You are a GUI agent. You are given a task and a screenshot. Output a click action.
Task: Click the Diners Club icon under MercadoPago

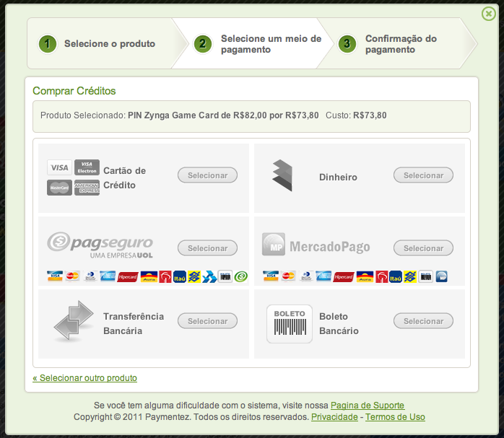pos(306,276)
